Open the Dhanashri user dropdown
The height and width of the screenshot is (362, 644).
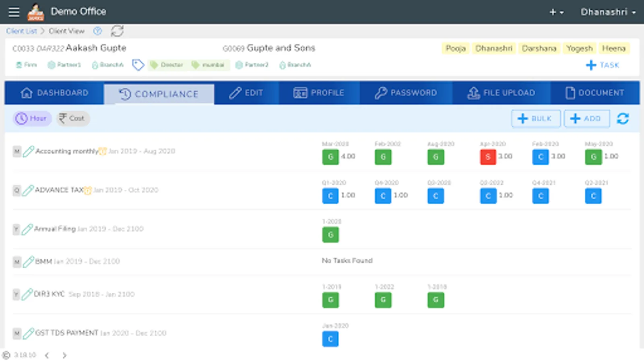point(608,12)
